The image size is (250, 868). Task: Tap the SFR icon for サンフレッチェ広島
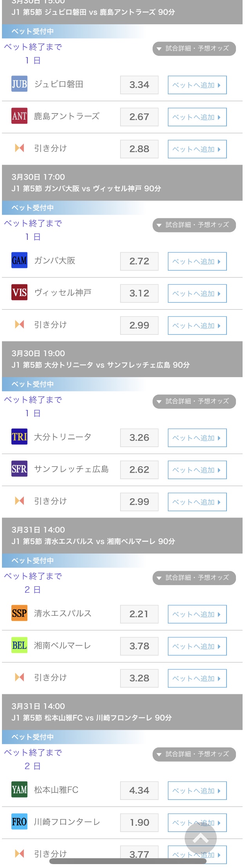pos(19,469)
